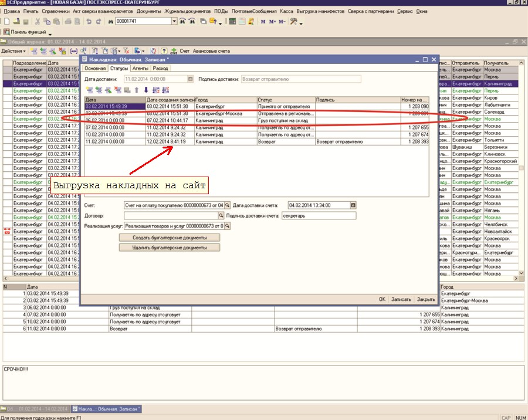Click the green plus 'стат' icon in journal toolbar
The image size is (528, 420).
click(174, 51)
